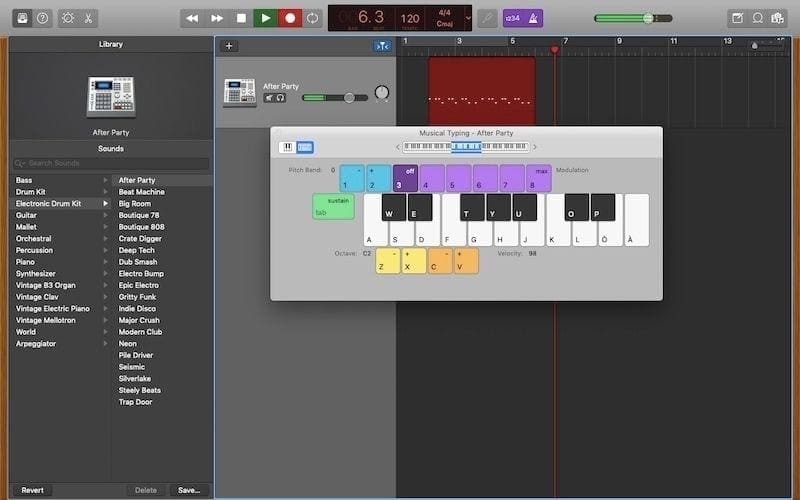Open the Note Pad icon

pyautogui.click(x=737, y=18)
